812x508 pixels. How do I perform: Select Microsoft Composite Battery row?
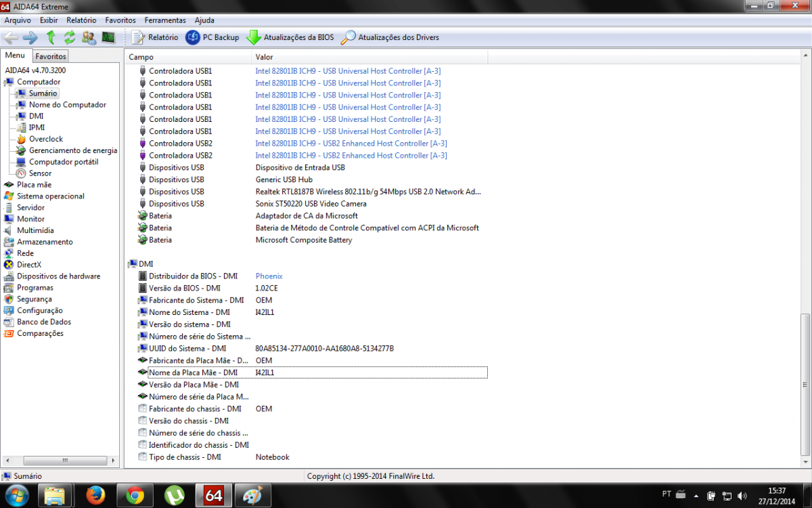[x=312, y=240]
